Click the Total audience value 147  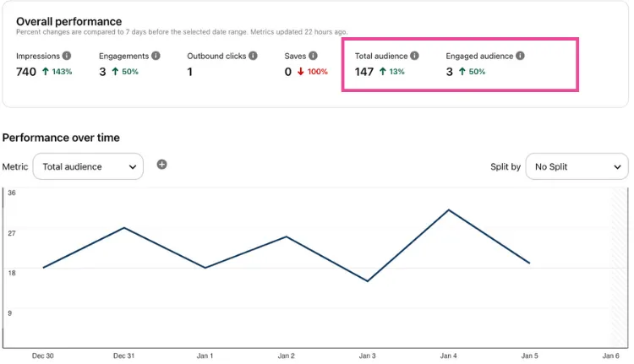point(364,72)
